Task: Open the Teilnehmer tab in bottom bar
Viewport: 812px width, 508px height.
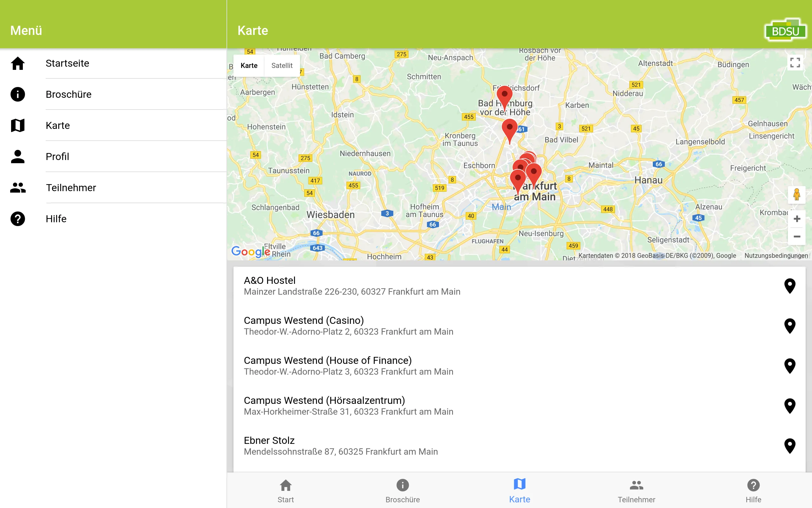Action: 636,491
